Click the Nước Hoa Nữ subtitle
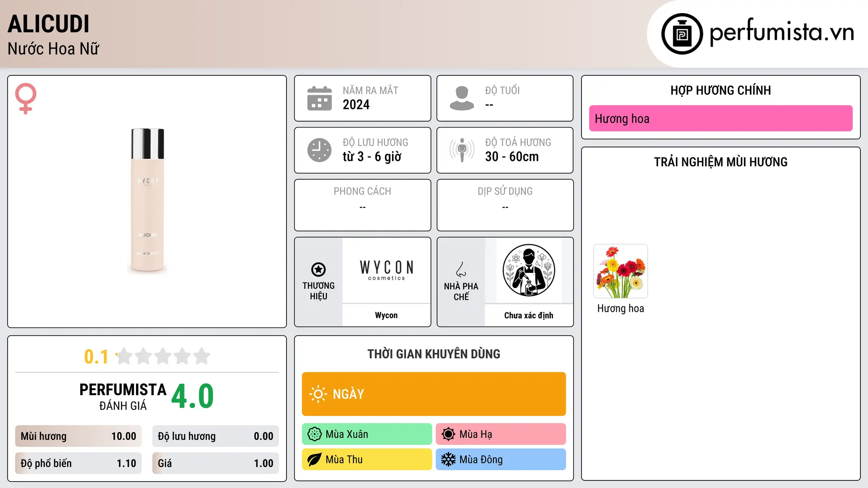 coord(53,49)
